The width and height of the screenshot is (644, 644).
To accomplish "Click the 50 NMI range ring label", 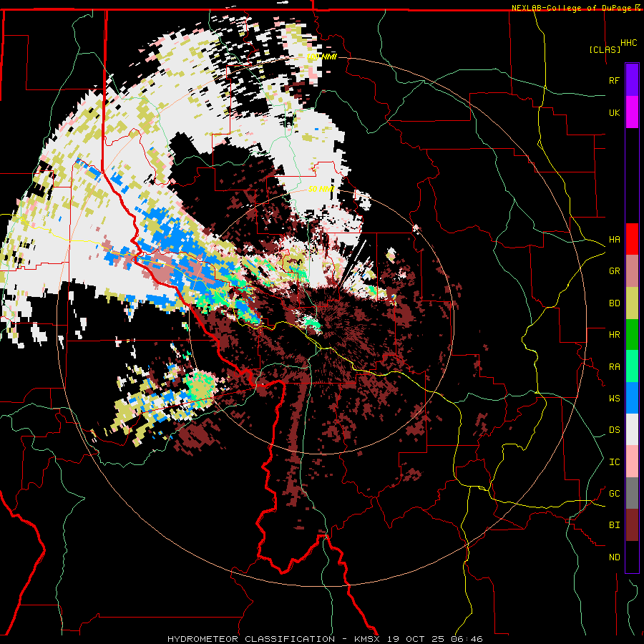I will point(321,189).
